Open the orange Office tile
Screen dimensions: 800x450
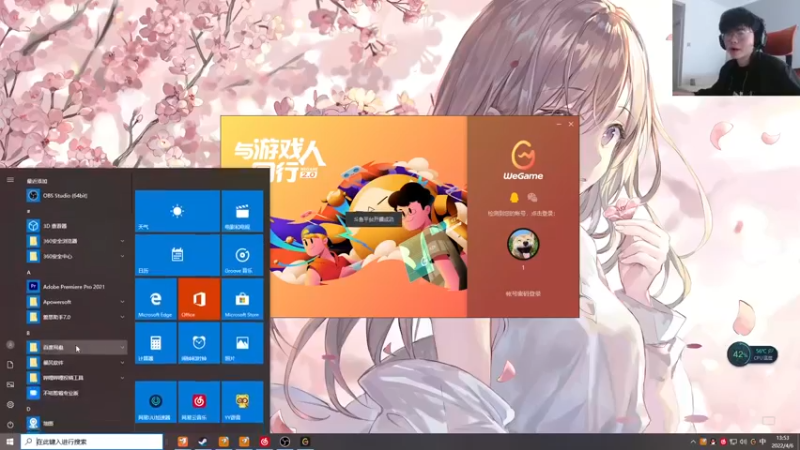point(199,299)
